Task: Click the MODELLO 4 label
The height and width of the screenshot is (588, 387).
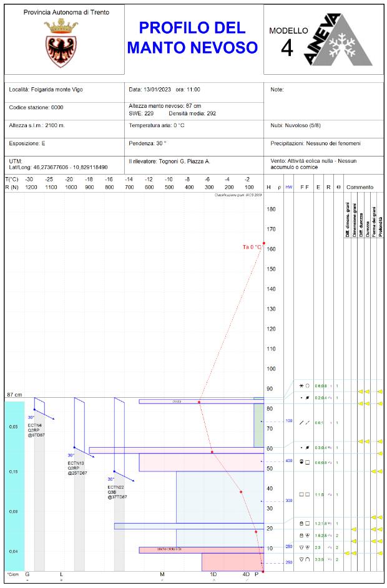Action: (x=288, y=42)
